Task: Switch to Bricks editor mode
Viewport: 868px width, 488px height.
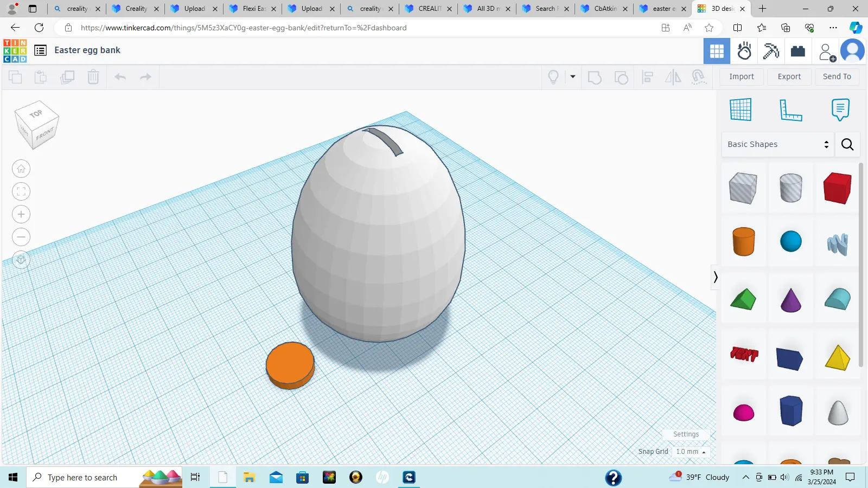Action: coord(797,51)
